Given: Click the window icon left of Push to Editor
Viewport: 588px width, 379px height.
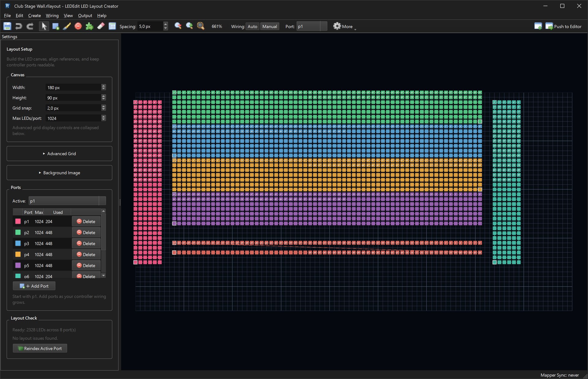Looking at the screenshot, I should pos(538,26).
